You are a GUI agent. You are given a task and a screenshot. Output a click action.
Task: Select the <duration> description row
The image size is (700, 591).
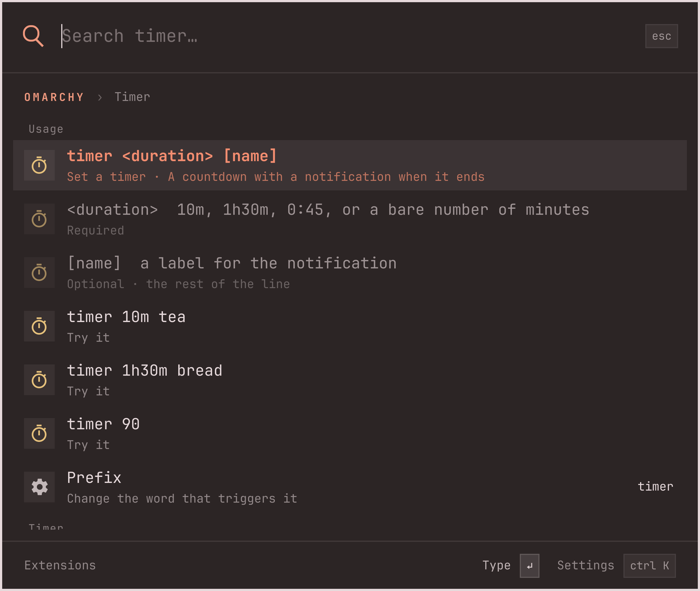[x=350, y=219]
